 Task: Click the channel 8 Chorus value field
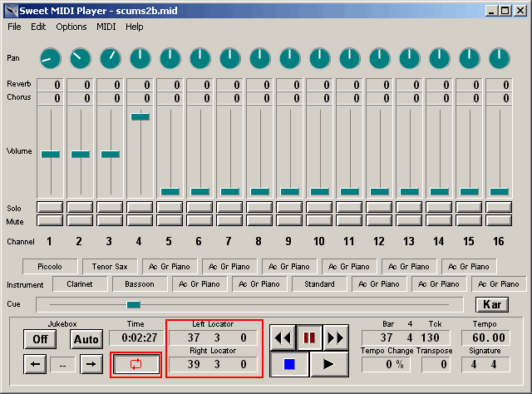(x=259, y=98)
